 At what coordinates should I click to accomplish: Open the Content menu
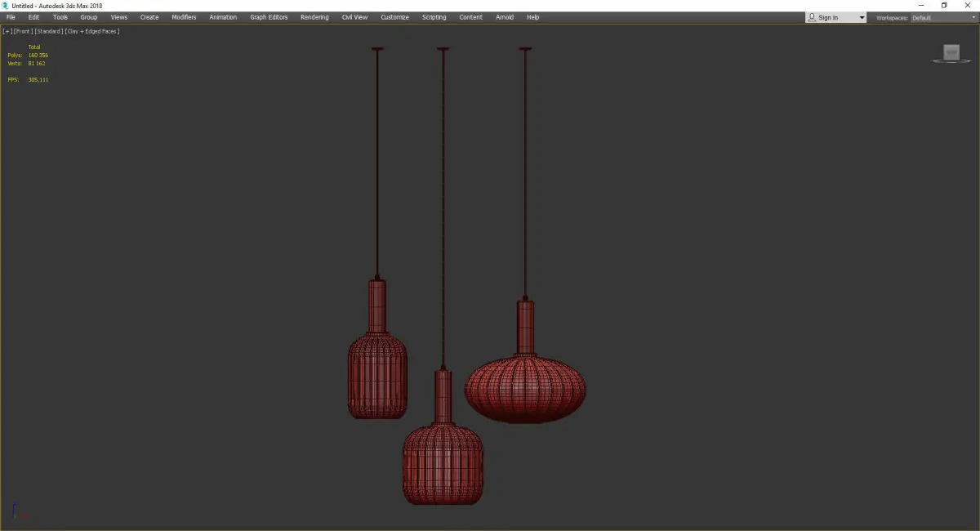pos(470,17)
